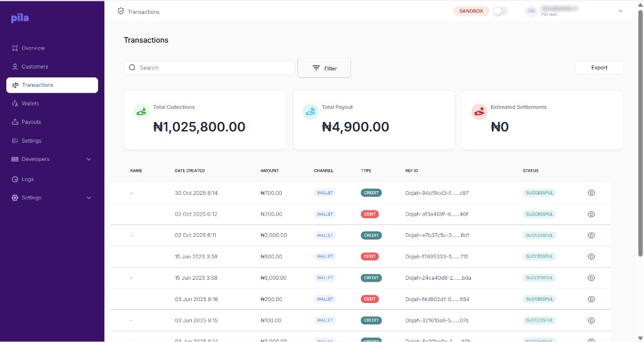This screenshot has height=342, width=644.
Task: View details of the ₦2,000.00 credit on 02 Oct
Action: pos(591,236)
